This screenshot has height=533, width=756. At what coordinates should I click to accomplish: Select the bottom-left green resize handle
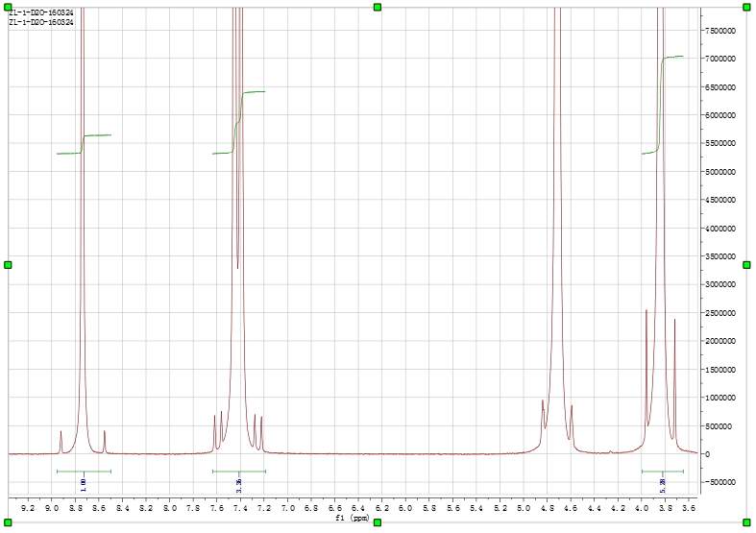click(8, 522)
